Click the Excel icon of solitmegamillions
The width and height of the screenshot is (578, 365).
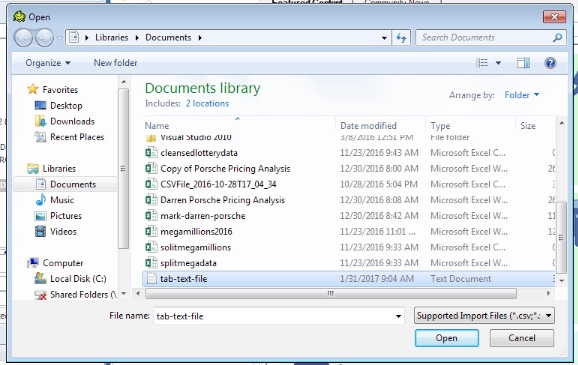[x=151, y=247]
